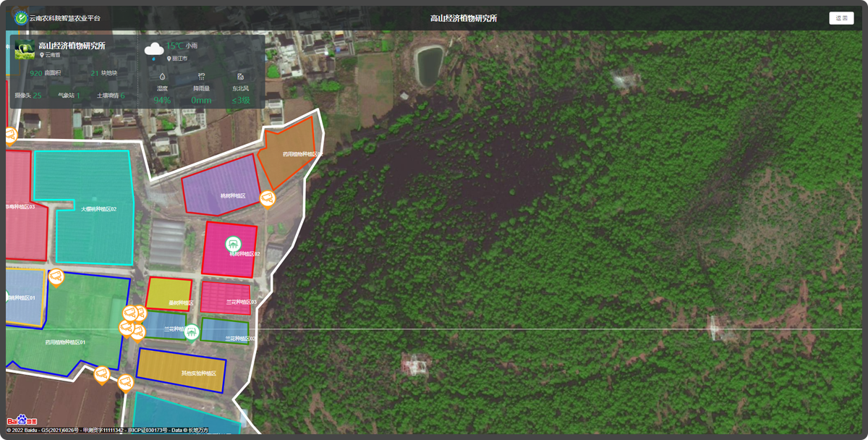
Task: Open the 气象站 1 count
Action: point(69,96)
